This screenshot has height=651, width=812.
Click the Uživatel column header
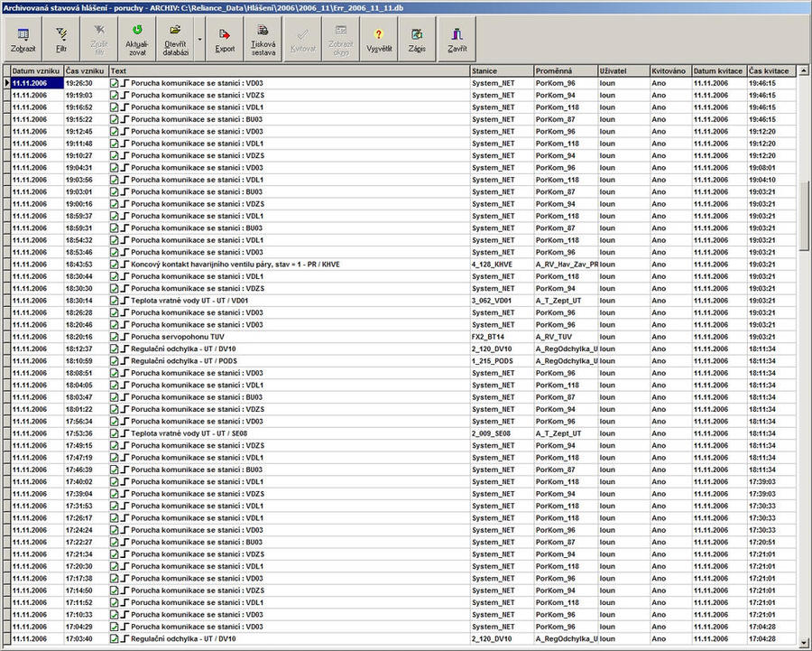(x=624, y=71)
